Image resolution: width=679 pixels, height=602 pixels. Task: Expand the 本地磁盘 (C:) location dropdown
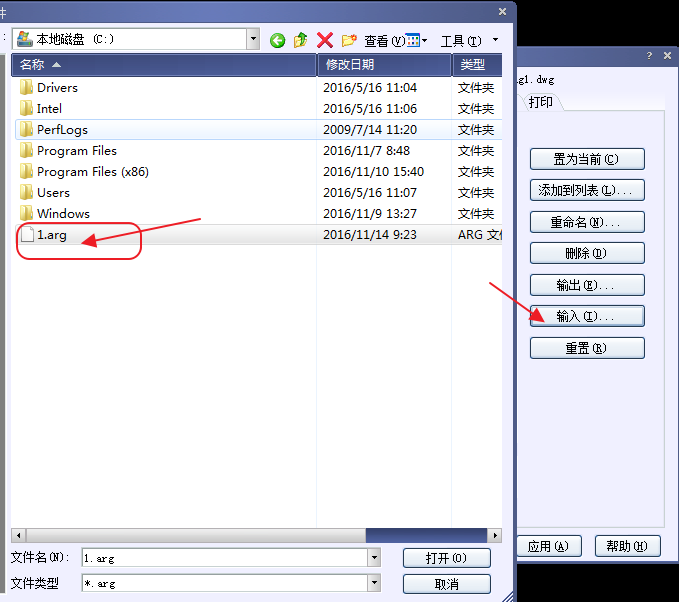tap(253, 39)
